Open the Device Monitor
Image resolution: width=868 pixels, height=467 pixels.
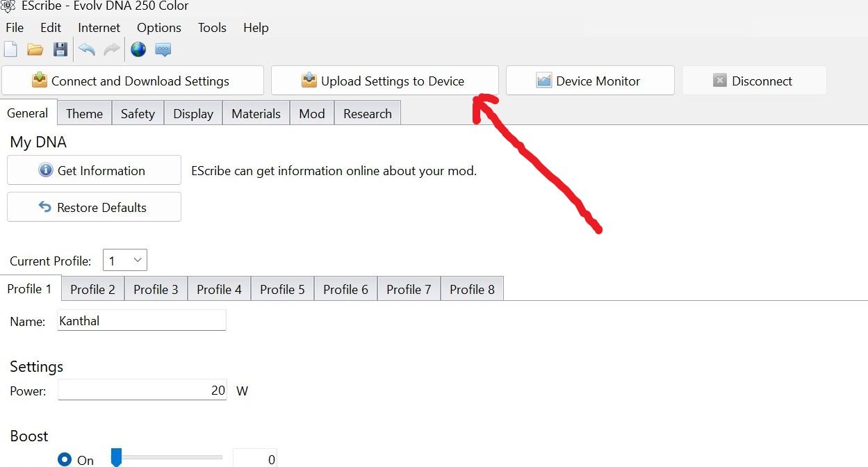pos(589,81)
